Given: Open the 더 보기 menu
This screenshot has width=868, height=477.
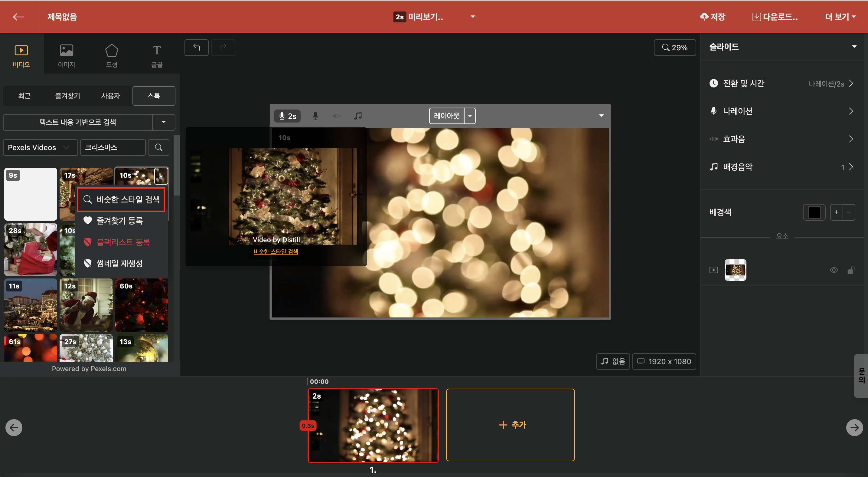Looking at the screenshot, I should point(840,17).
